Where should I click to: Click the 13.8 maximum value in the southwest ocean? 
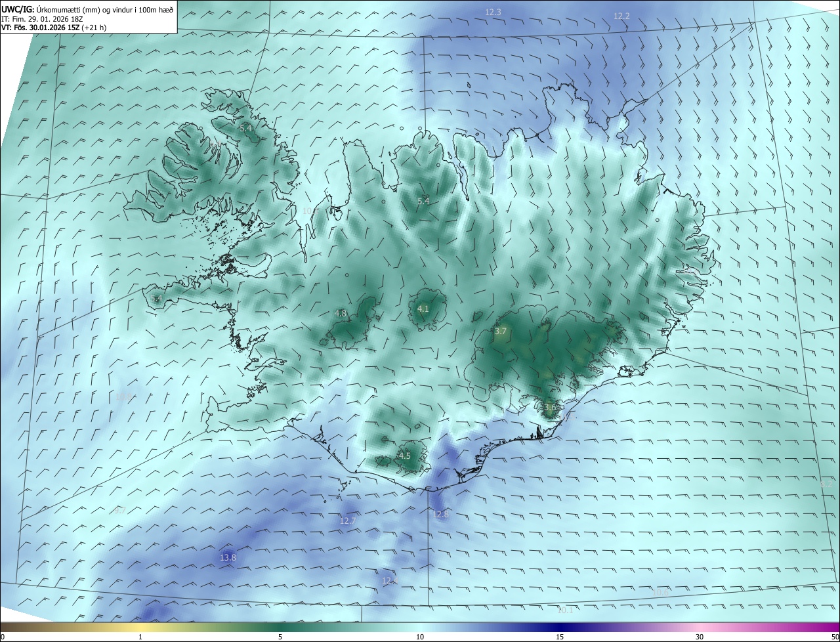[228, 558]
